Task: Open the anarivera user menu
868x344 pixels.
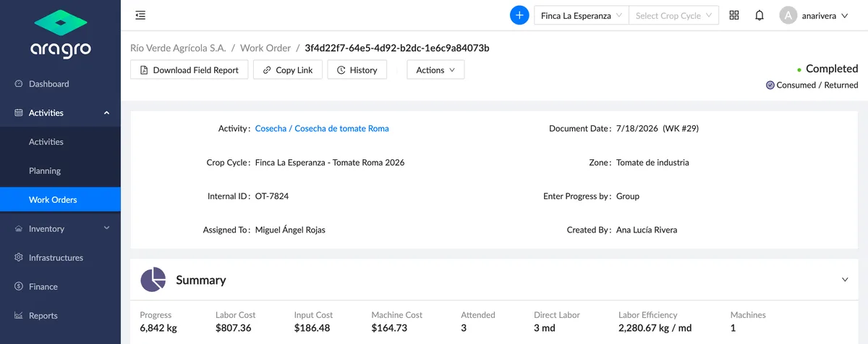Action: tap(824, 15)
